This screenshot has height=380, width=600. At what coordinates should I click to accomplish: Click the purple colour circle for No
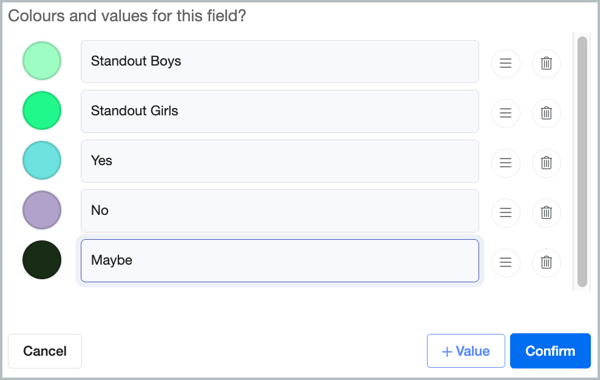pos(42,210)
